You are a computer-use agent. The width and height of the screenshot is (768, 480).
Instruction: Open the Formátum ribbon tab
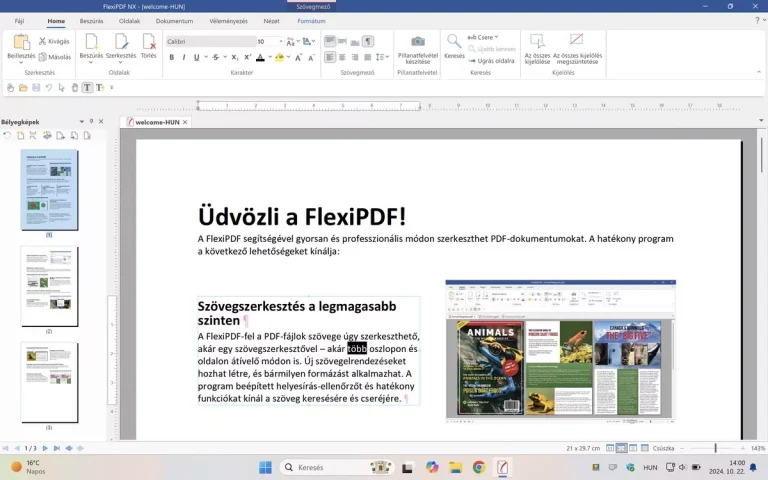(312, 21)
